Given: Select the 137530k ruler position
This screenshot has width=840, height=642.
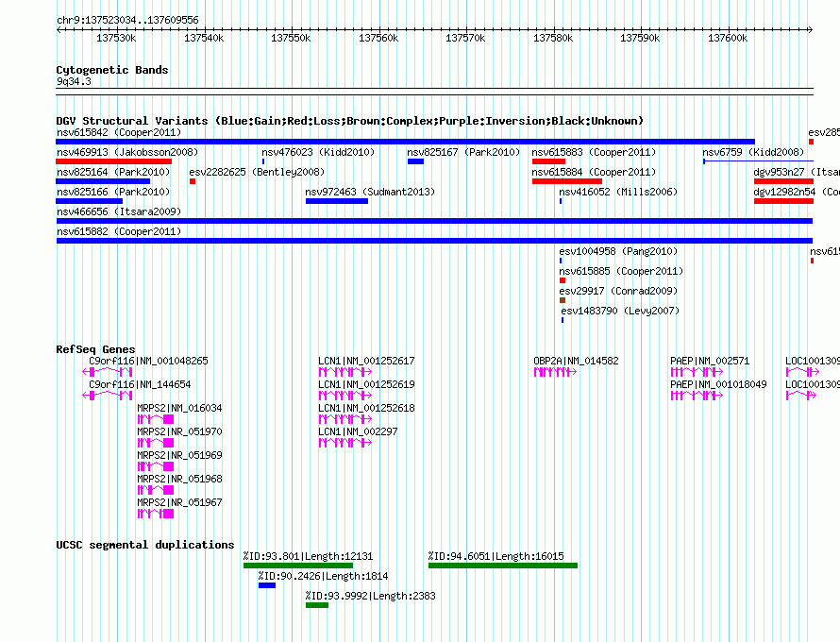Looking at the screenshot, I should [116, 38].
